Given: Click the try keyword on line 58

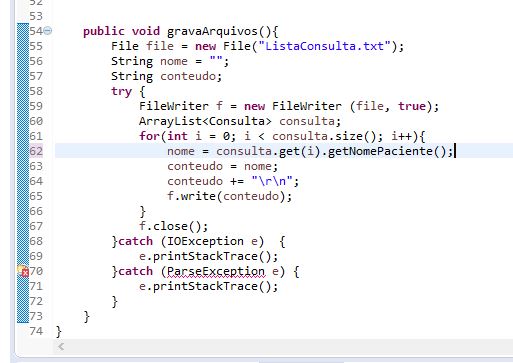Looking at the screenshot, I should tap(121, 92).
